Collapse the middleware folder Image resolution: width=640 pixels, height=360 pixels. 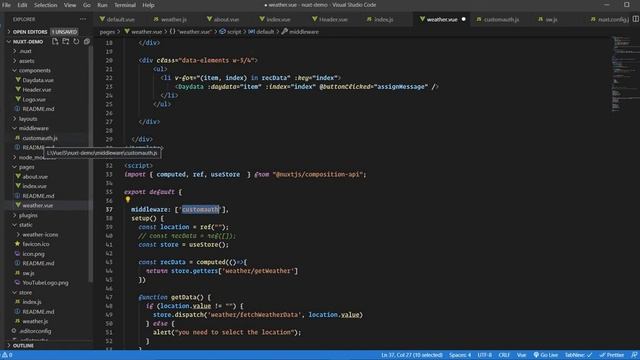coord(33,128)
